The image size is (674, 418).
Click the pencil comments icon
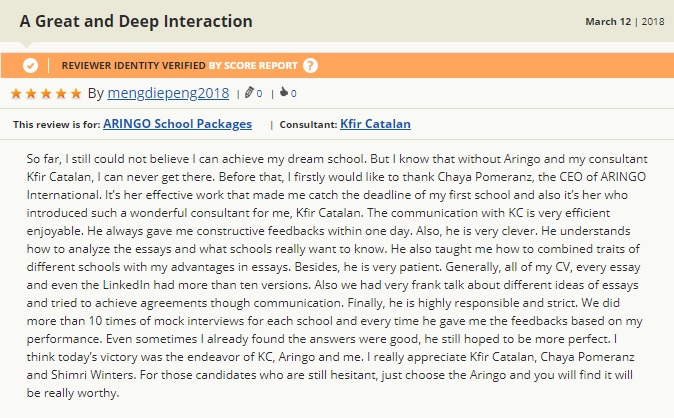pyautogui.click(x=249, y=92)
